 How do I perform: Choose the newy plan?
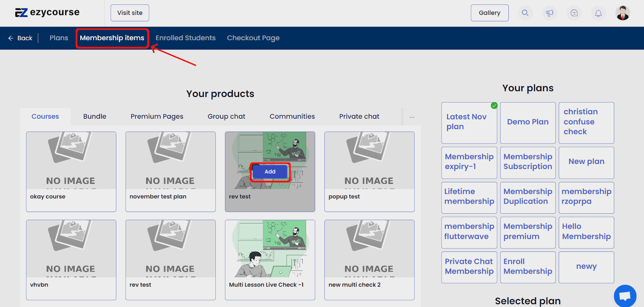coord(586,267)
